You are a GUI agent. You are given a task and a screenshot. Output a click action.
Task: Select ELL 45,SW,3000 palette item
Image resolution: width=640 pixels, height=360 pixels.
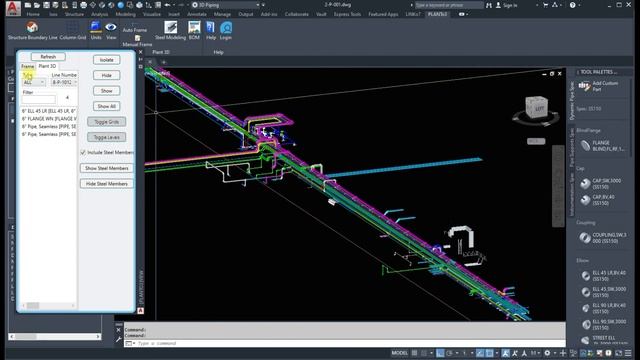(x=603, y=292)
